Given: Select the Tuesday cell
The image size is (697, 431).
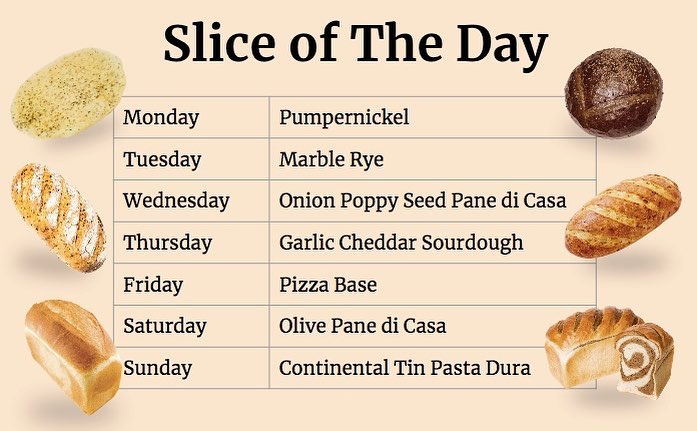Looking at the screenshot, I should (162, 160).
